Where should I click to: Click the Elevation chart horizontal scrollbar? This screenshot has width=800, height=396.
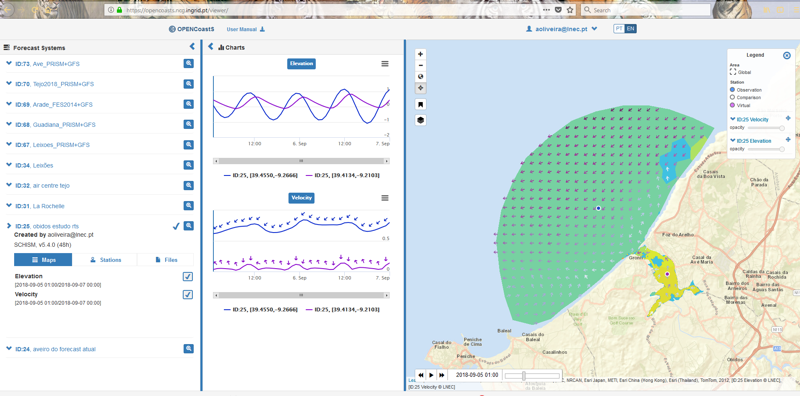[x=301, y=161]
